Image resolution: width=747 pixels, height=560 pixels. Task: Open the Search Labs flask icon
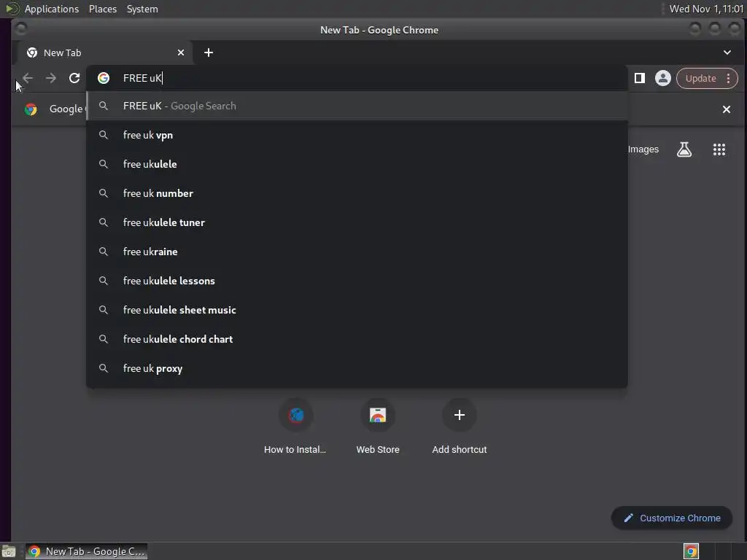(684, 149)
